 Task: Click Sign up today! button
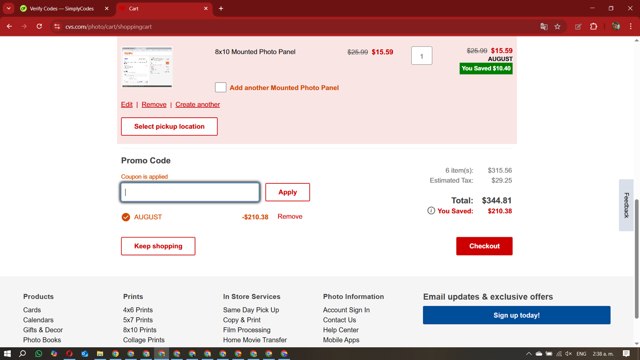[517, 315]
